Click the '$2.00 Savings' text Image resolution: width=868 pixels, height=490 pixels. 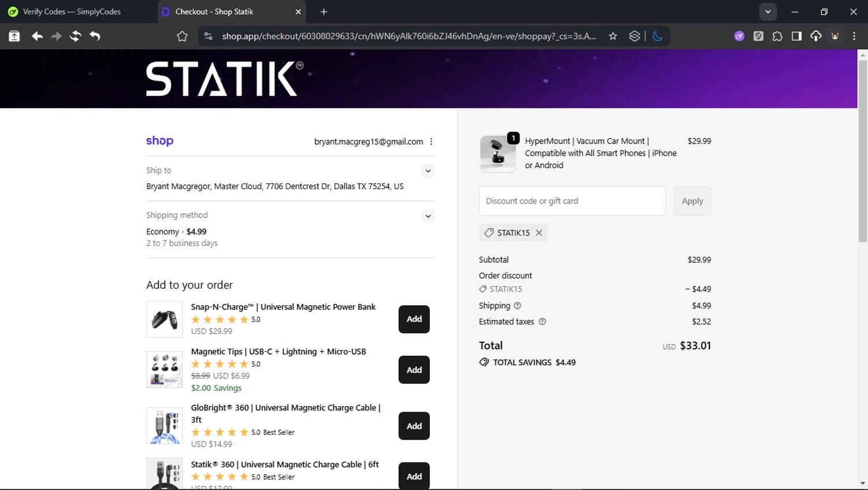coord(216,388)
